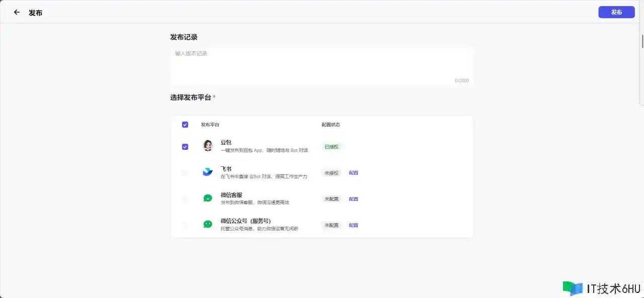Select the 微信公众号 (服务号) checkbox

(185, 225)
